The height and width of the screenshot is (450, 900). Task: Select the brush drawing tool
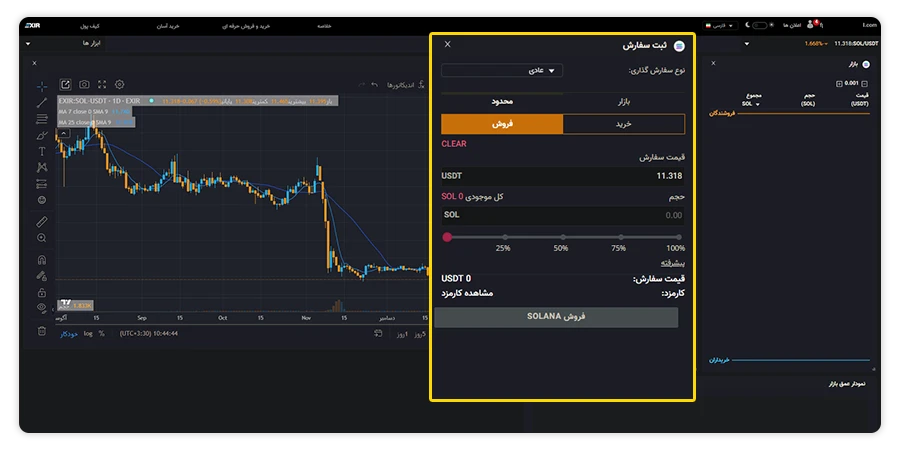click(x=42, y=135)
